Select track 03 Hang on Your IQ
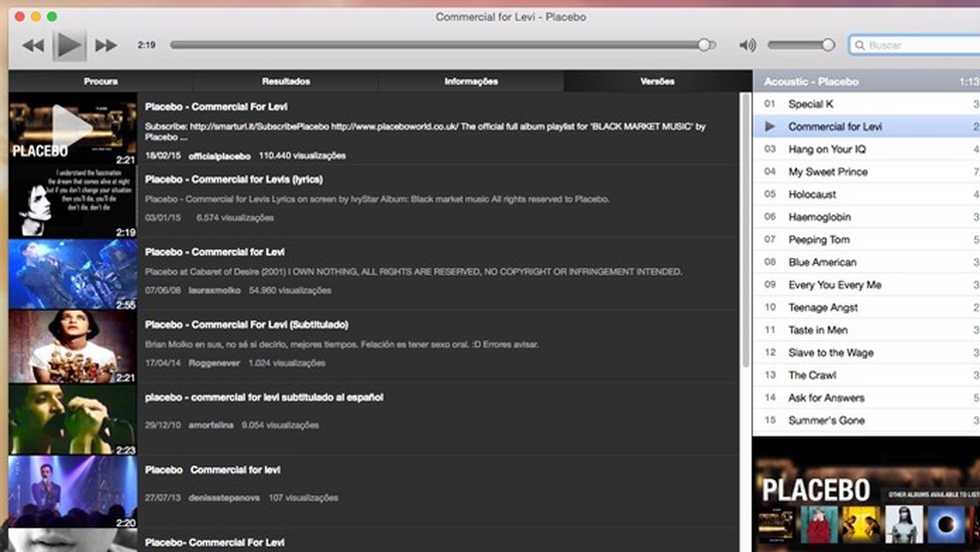This screenshot has height=552, width=980. pyautogui.click(x=866, y=148)
